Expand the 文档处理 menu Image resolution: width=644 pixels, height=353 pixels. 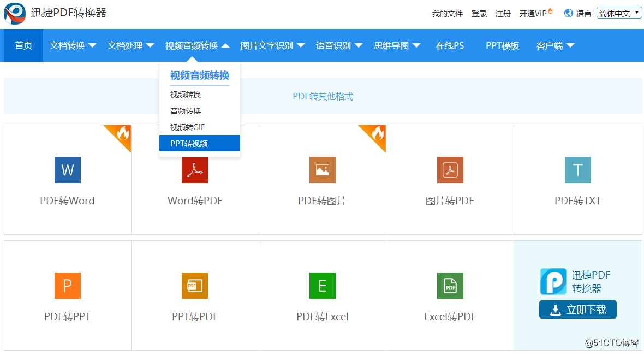tap(130, 46)
